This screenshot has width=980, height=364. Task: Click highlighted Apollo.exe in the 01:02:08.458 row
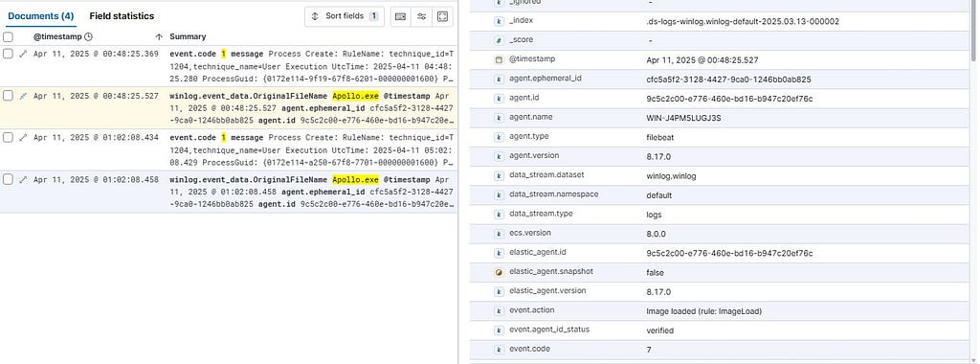[355, 180]
